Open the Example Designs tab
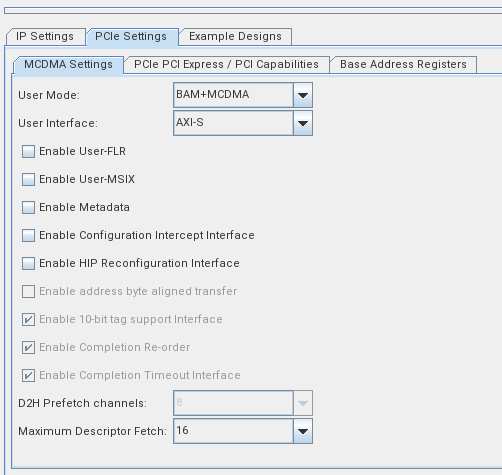 pos(235,36)
